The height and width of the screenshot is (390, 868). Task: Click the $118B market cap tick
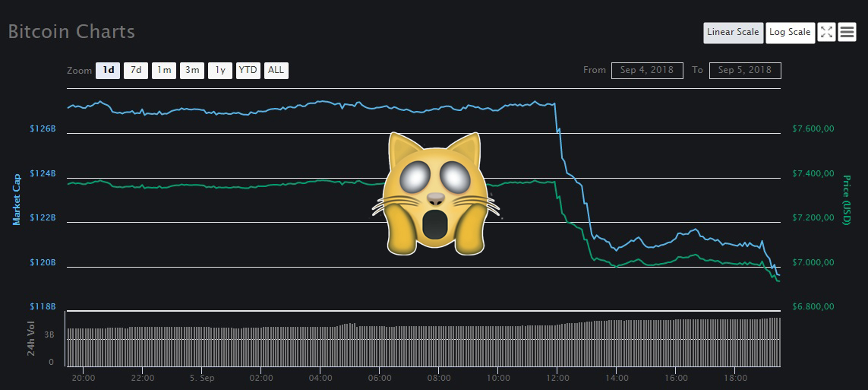coord(43,306)
